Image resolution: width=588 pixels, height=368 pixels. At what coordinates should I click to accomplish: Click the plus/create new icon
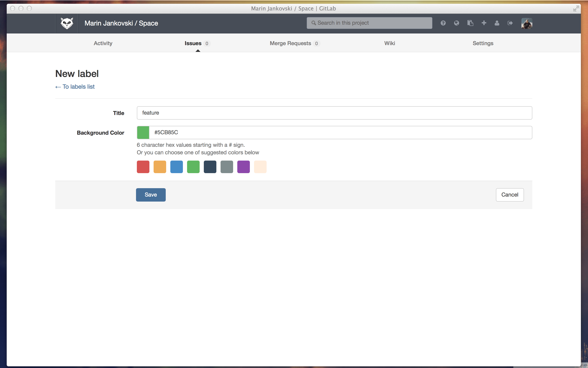484,23
